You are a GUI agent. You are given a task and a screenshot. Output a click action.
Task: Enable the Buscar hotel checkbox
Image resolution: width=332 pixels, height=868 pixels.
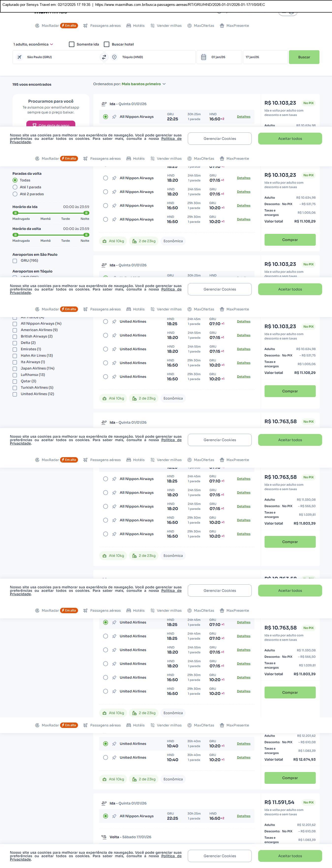(107, 45)
